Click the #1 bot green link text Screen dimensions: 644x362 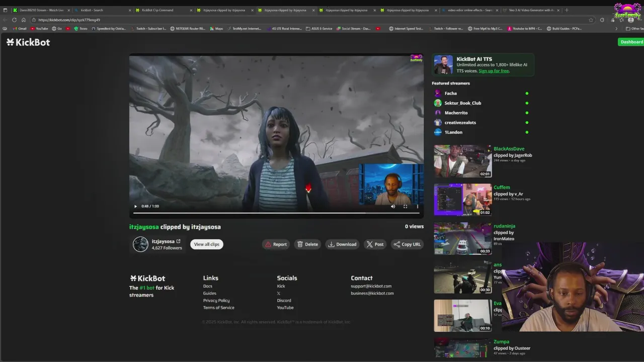point(147,288)
